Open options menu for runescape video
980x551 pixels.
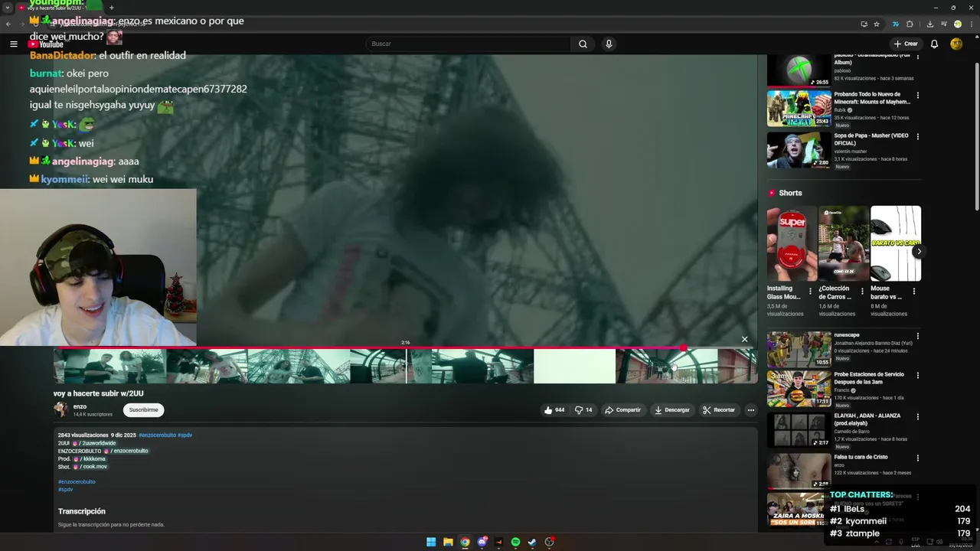(917, 336)
